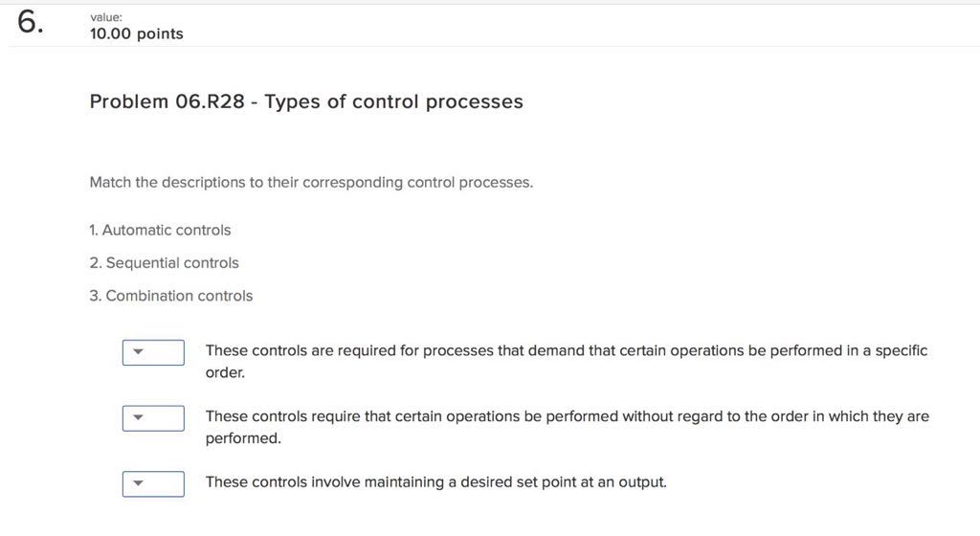Click list item "1. Automatic controls"
The height and width of the screenshot is (536, 980).
pos(160,230)
